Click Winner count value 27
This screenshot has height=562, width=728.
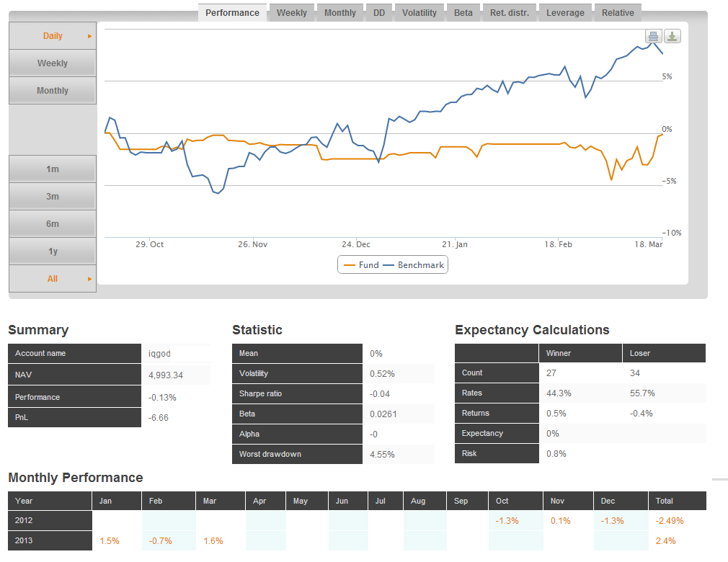tap(551, 373)
